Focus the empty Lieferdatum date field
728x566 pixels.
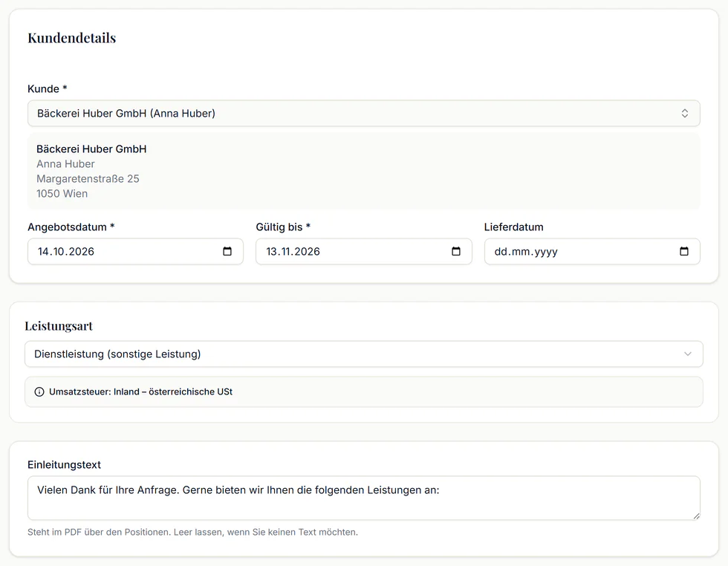pyautogui.click(x=592, y=252)
